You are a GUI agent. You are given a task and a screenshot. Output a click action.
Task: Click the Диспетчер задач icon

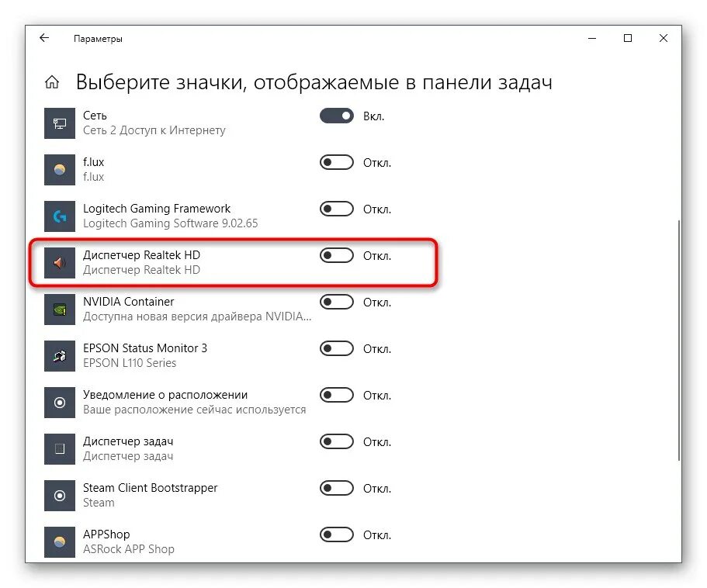[x=59, y=448]
